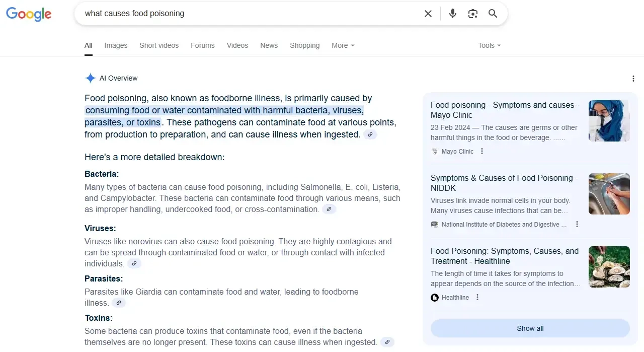Click the Mayo Clinic favicon

click(435, 151)
